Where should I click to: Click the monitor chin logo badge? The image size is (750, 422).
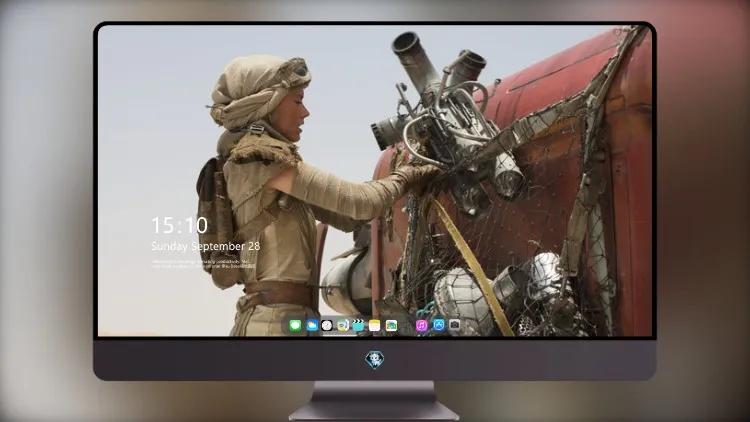tap(375, 360)
